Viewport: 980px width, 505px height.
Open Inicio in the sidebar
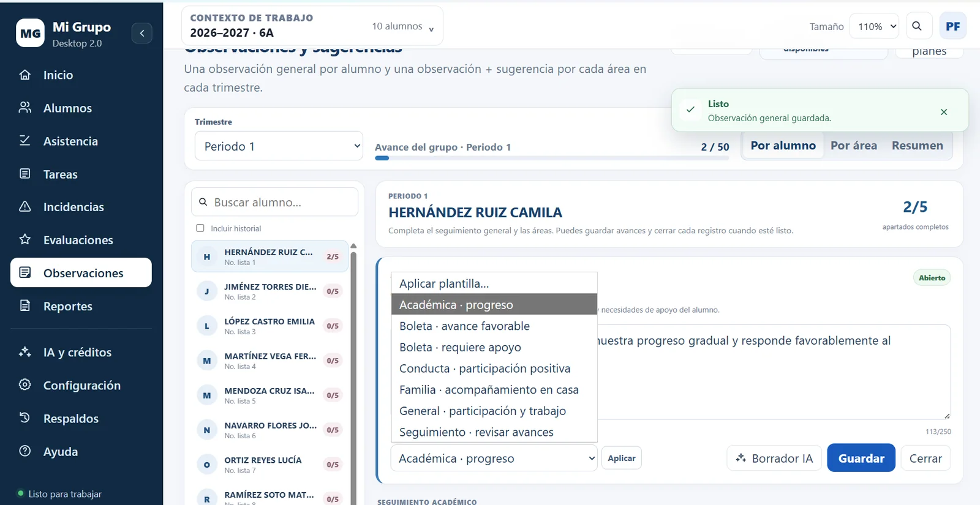(81, 75)
